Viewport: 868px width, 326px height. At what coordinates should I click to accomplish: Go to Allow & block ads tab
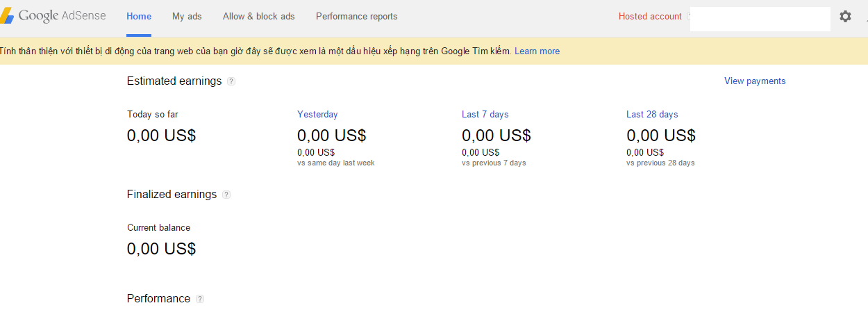(x=259, y=17)
